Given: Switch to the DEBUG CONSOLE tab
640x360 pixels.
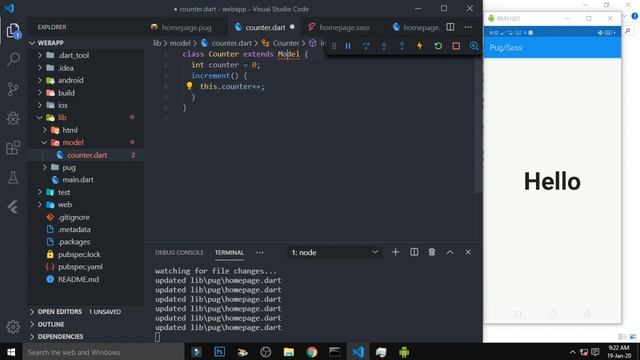Looking at the screenshot, I should click(179, 253).
